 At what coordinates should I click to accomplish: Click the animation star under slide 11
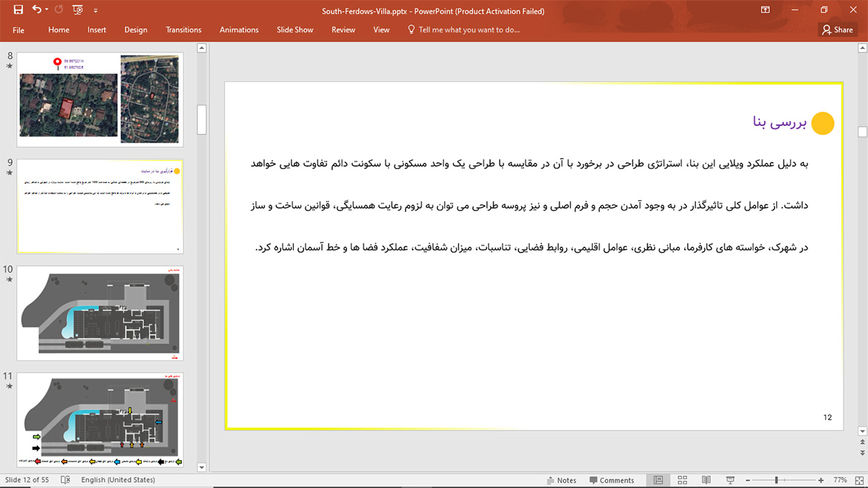click(x=10, y=387)
